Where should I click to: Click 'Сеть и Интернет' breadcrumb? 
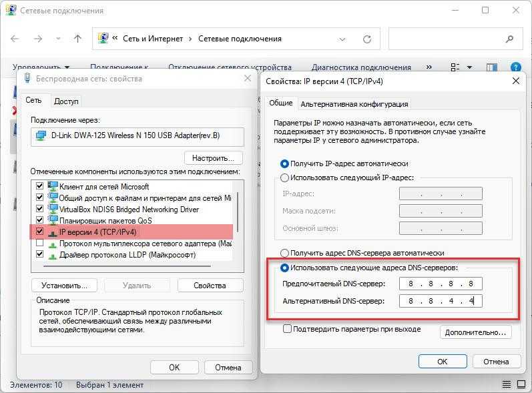point(153,39)
